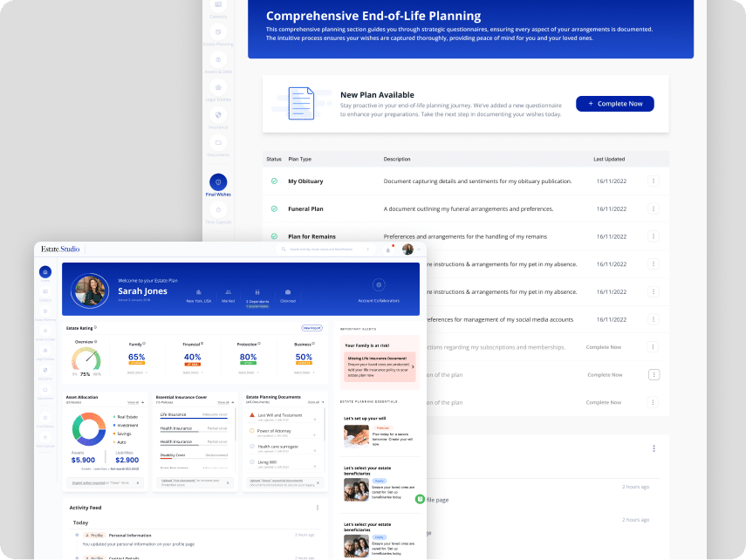
Task: Open the three-dot menu for Funeral Plan
Action: (x=654, y=209)
